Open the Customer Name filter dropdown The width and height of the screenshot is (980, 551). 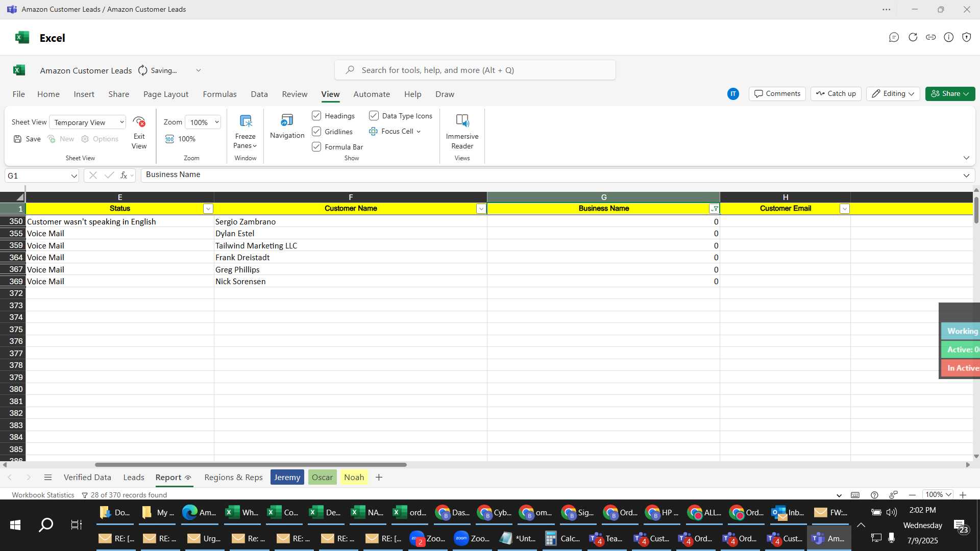click(481, 209)
